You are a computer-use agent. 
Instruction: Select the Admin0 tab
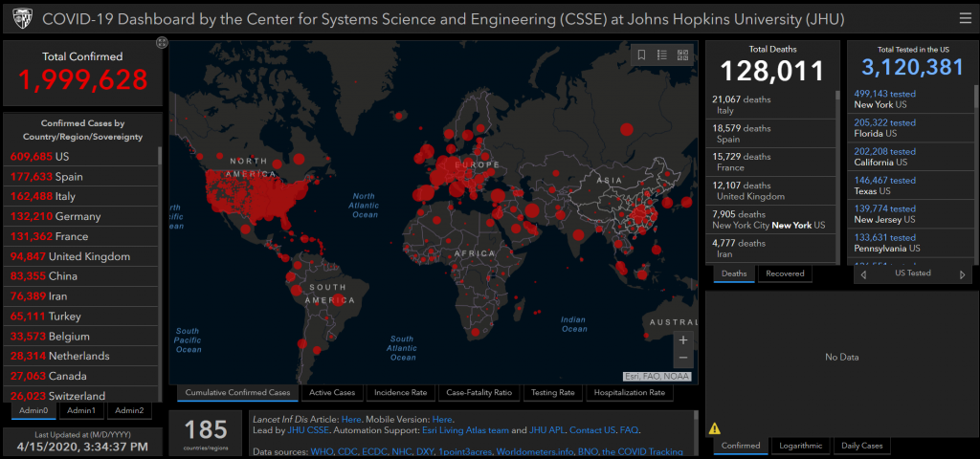click(33, 410)
